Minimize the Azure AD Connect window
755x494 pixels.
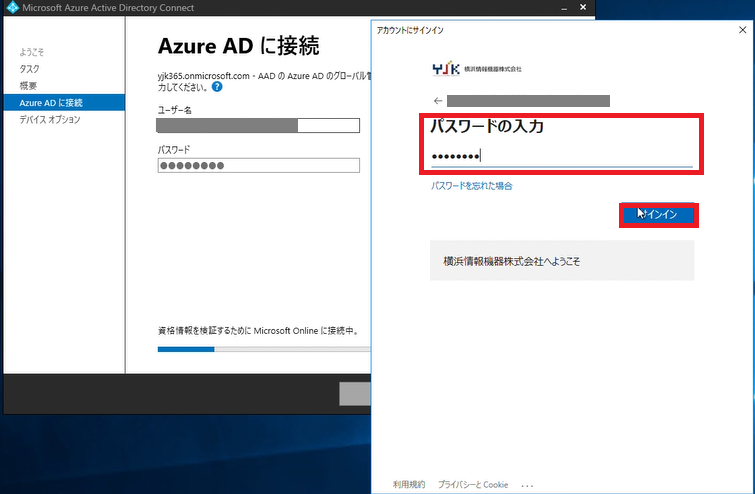click(x=564, y=8)
